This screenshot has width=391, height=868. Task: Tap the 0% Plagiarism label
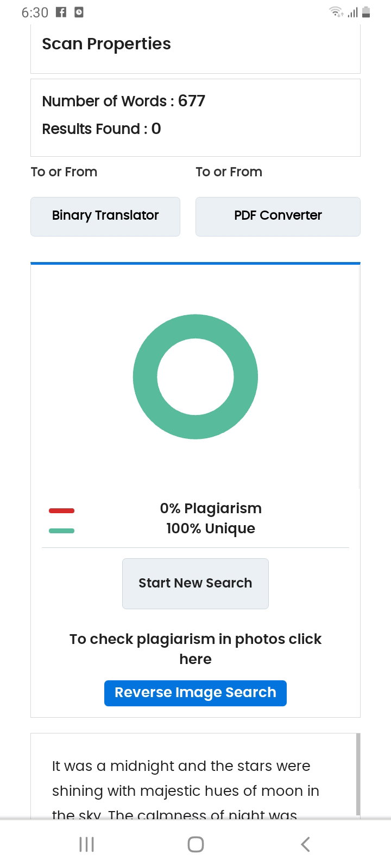pyautogui.click(x=211, y=508)
